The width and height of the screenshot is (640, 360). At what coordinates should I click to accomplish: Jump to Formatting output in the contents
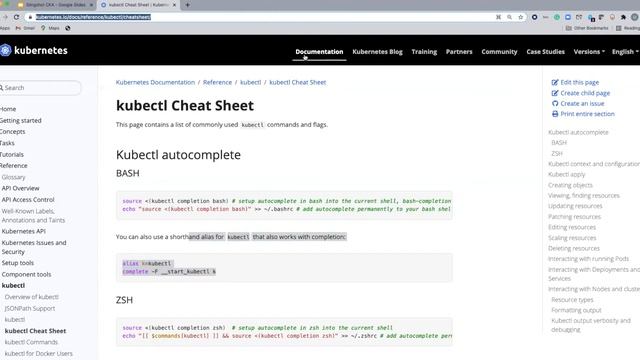pos(576,310)
